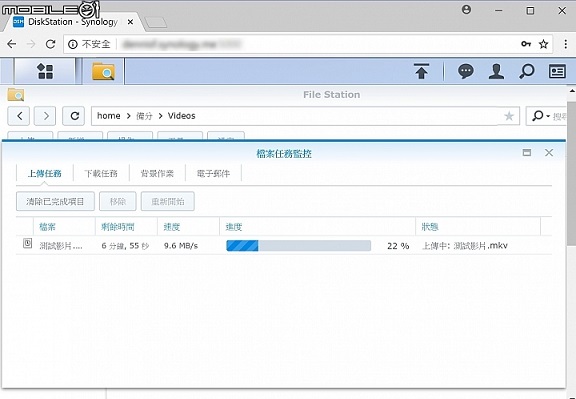Open the user account options icon
This screenshot has width=576, height=399.
[496, 71]
